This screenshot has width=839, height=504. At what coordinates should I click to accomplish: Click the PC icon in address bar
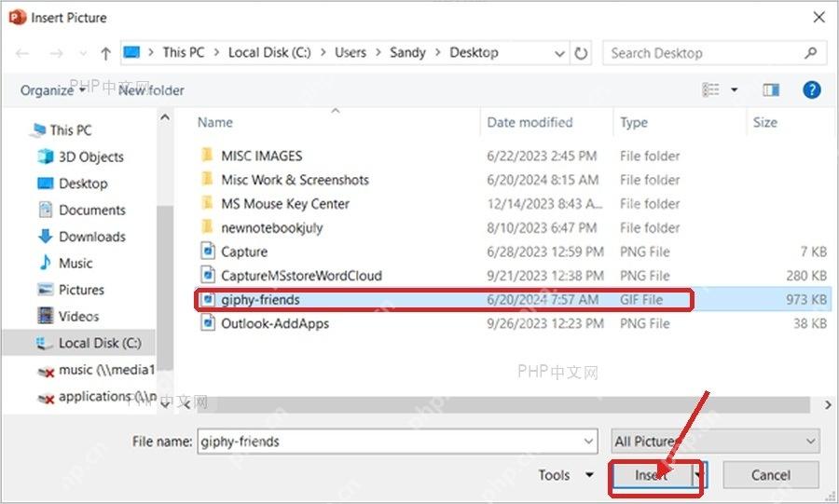coord(131,52)
